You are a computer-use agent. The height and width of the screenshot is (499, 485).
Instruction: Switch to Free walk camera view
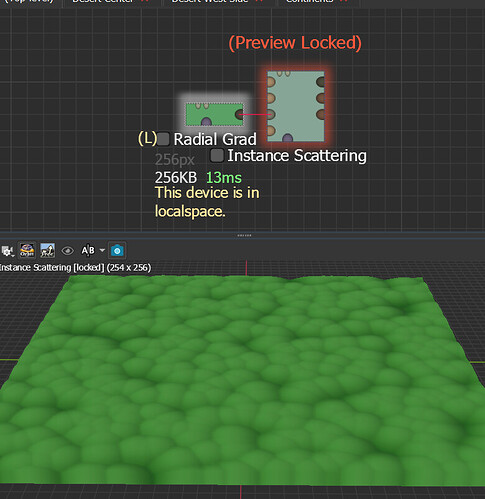pos(47,250)
